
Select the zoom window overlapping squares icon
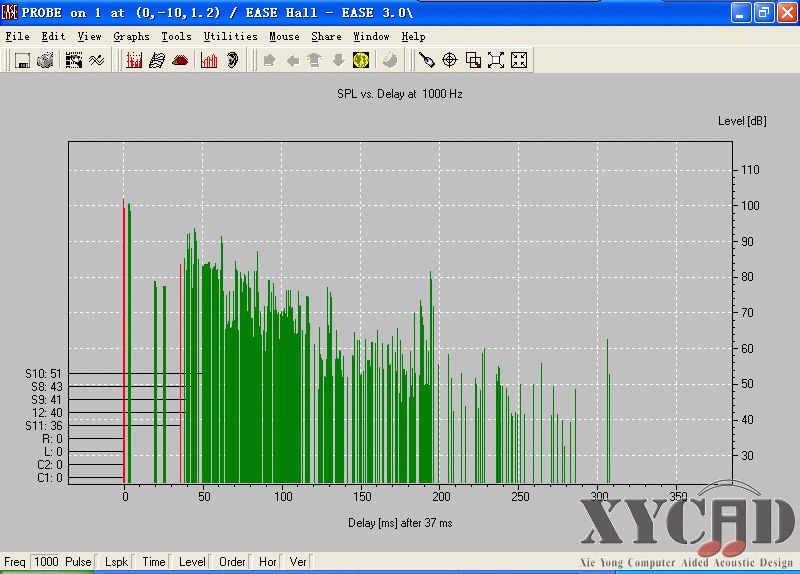click(x=473, y=60)
